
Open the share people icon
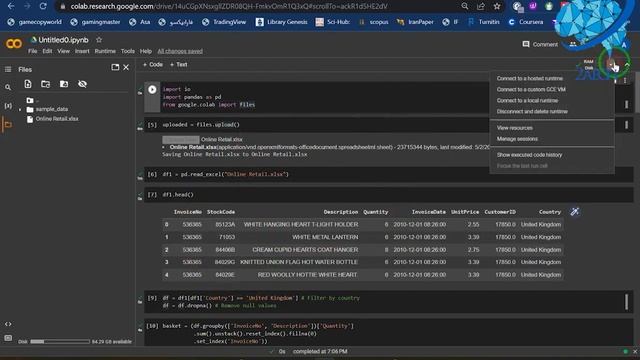[x=573, y=44]
